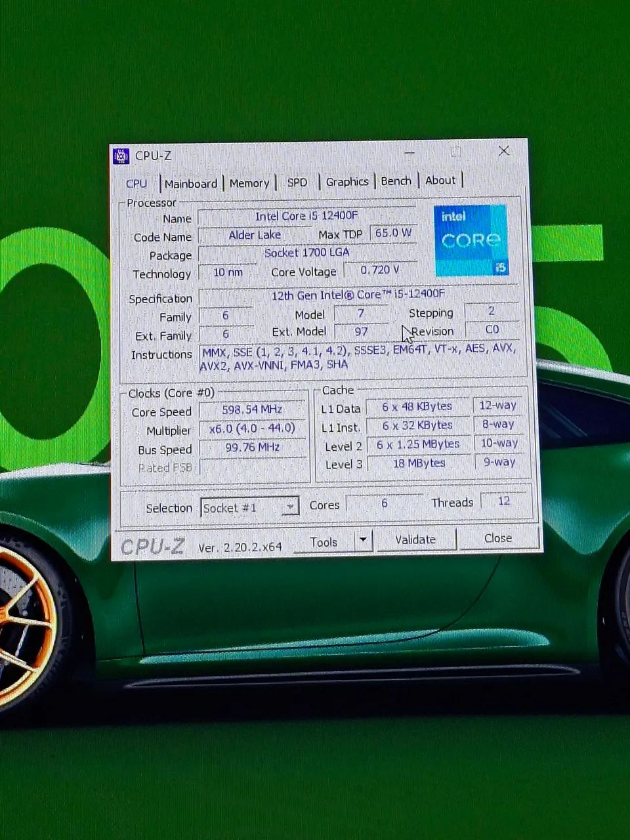Image resolution: width=630 pixels, height=840 pixels.
Task: Click the Stepping value 2
Action: pyautogui.click(x=492, y=311)
